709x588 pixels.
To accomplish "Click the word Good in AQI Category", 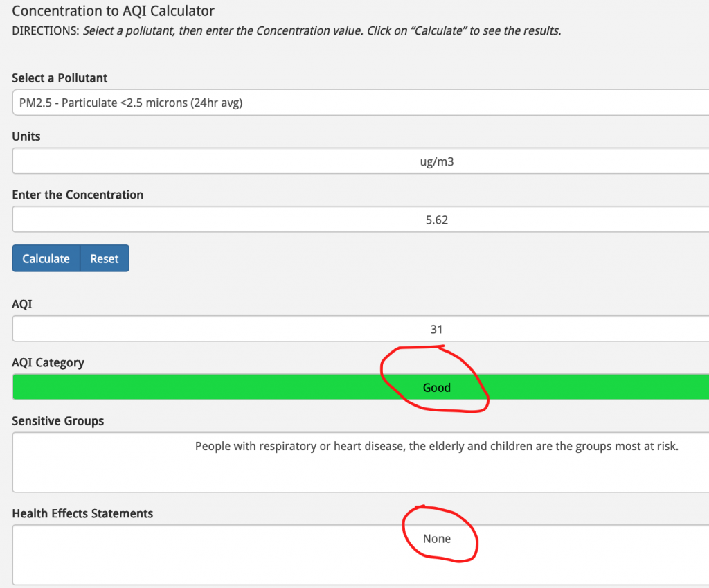I will 436,388.
